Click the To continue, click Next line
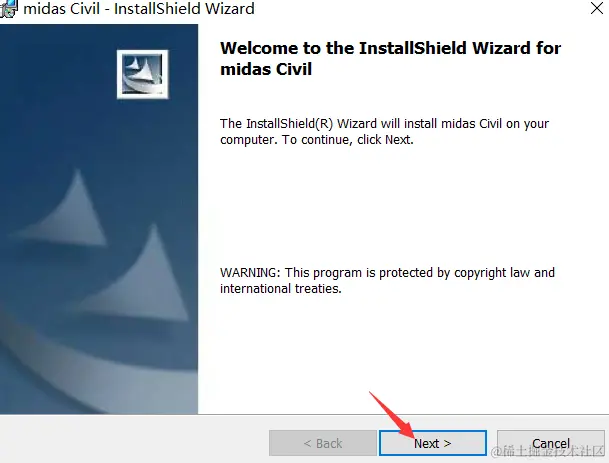The width and height of the screenshot is (609, 463). coord(348,139)
